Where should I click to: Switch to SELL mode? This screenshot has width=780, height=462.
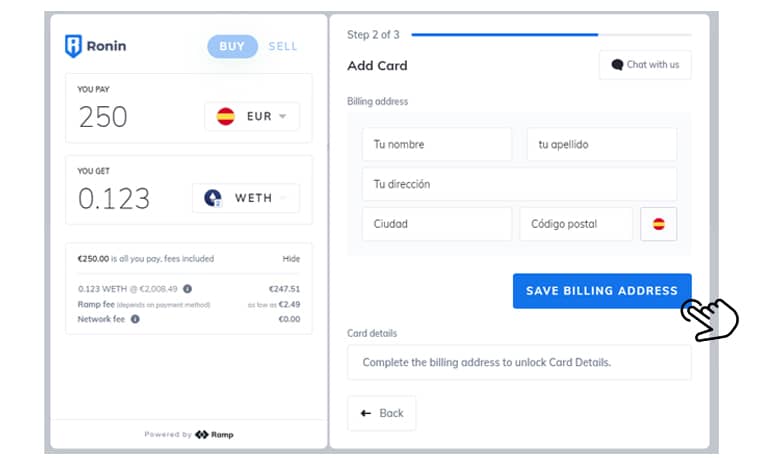click(283, 46)
